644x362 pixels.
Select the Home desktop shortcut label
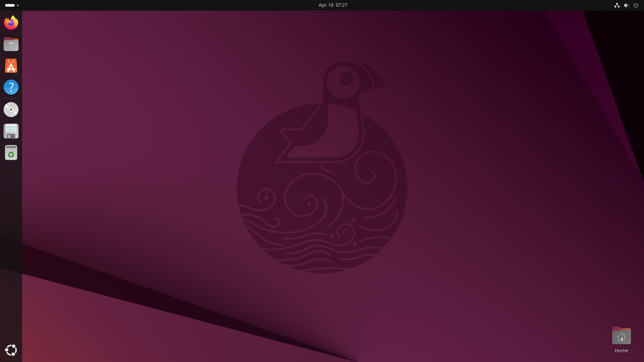tap(621, 351)
